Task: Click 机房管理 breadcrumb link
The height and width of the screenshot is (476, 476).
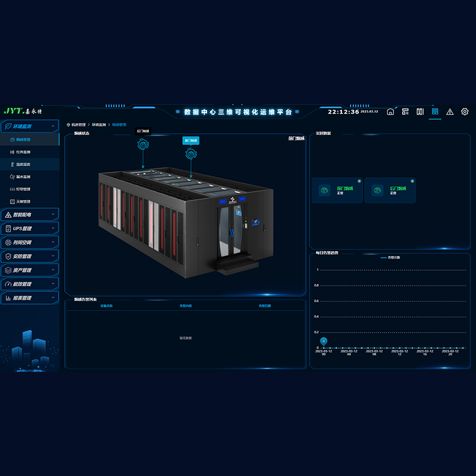Action: [x=79, y=125]
